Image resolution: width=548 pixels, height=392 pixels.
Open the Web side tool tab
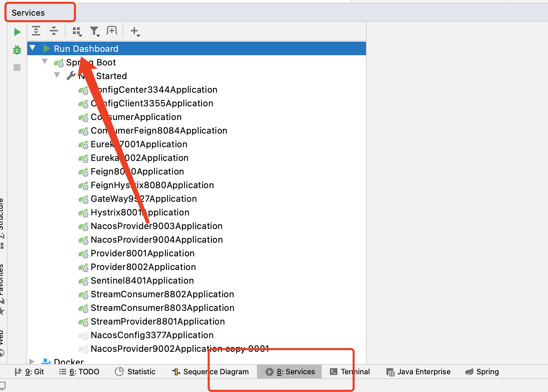click(x=2, y=343)
